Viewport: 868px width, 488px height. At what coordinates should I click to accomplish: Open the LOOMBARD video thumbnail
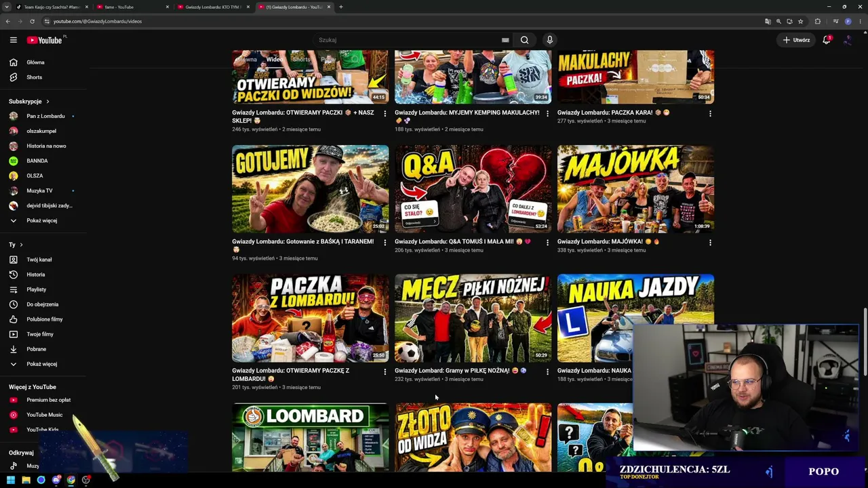[x=311, y=437]
